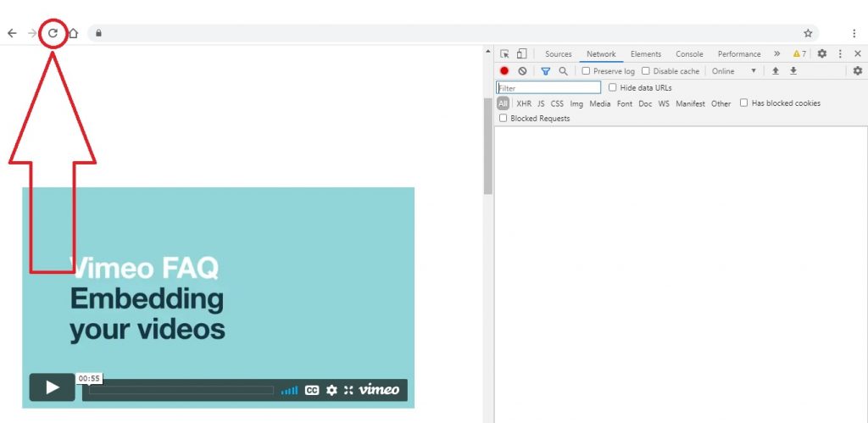The height and width of the screenshot is (423, 868).
Task: Reload the page with the refresh icon
Action: (53, 33)
